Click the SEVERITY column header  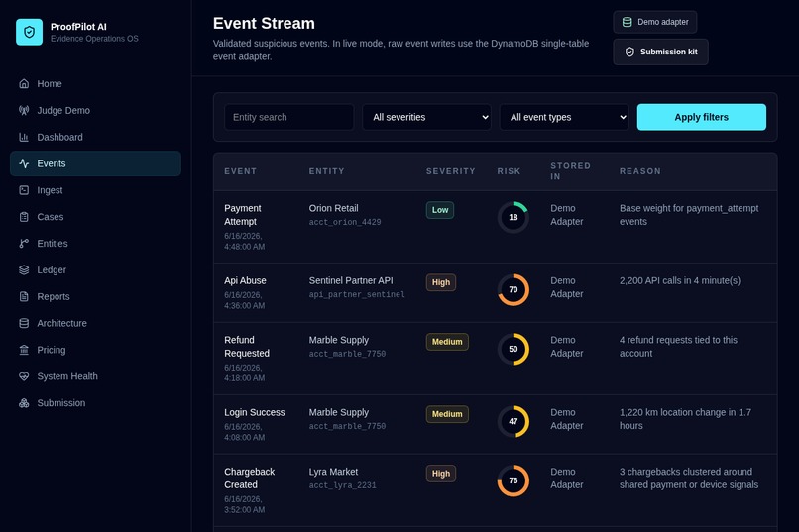coord(450,171)
